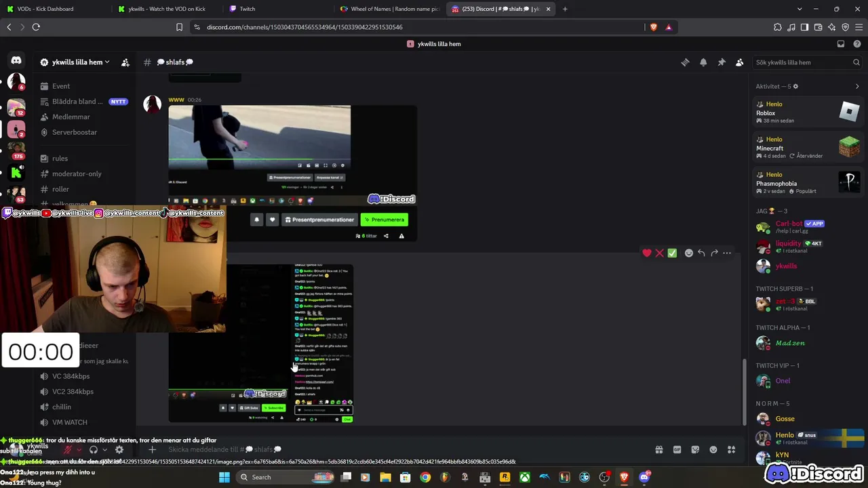This screenshot has height=488, width=868.
Task: Show pinned messages in channel
Action: [x=722, y=62]
